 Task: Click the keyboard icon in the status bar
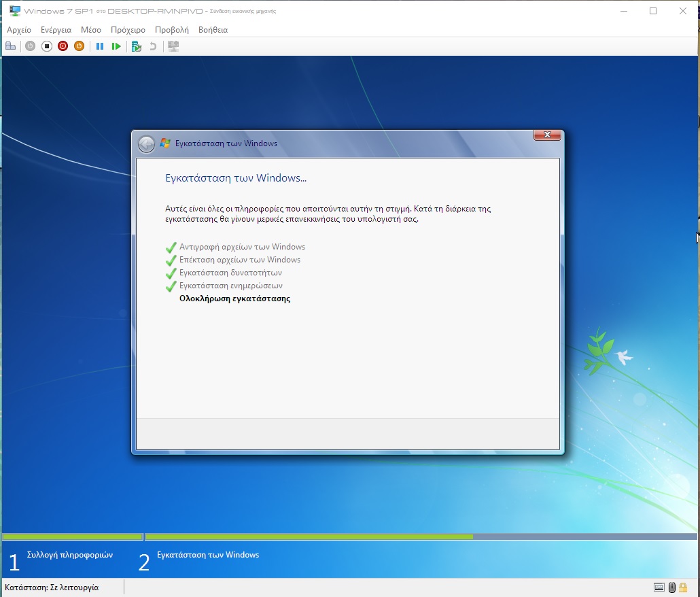point(659,587)
